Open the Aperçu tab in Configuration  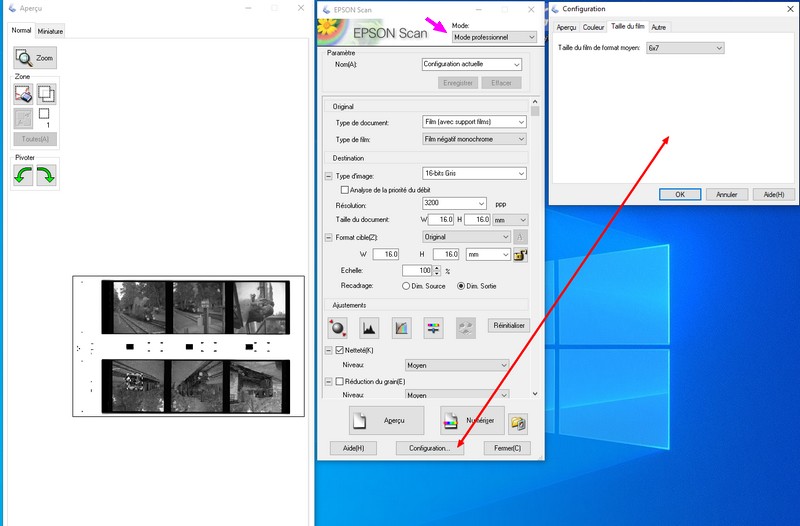(x=566, y=27)
